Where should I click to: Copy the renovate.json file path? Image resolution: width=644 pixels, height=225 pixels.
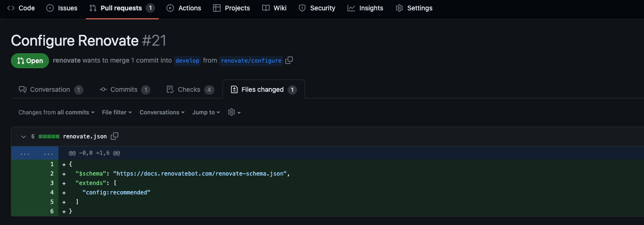(x=115, y=136)
